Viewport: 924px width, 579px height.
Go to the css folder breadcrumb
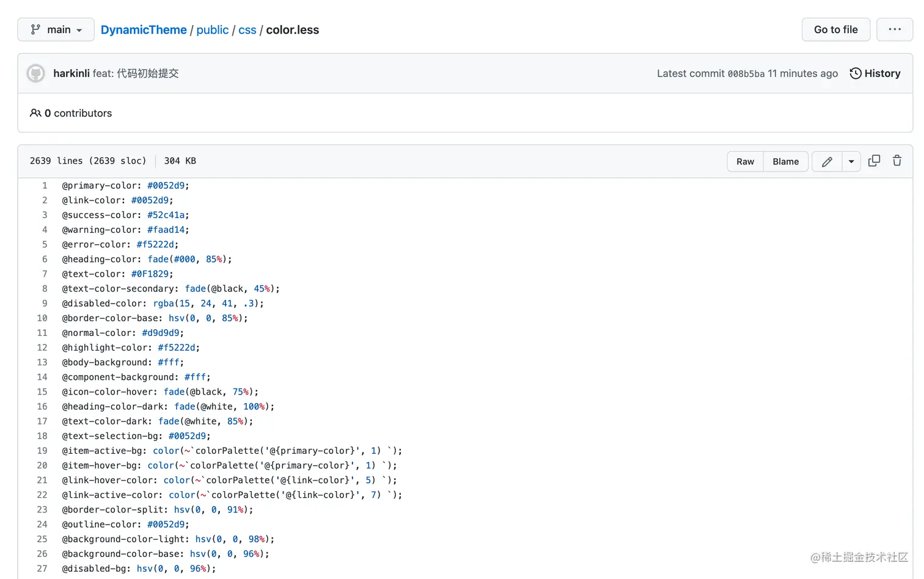[248, 30]
